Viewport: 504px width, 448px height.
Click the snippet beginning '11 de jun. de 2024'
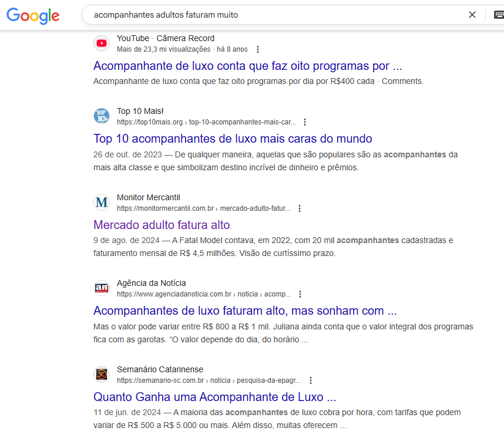(277, 419)
